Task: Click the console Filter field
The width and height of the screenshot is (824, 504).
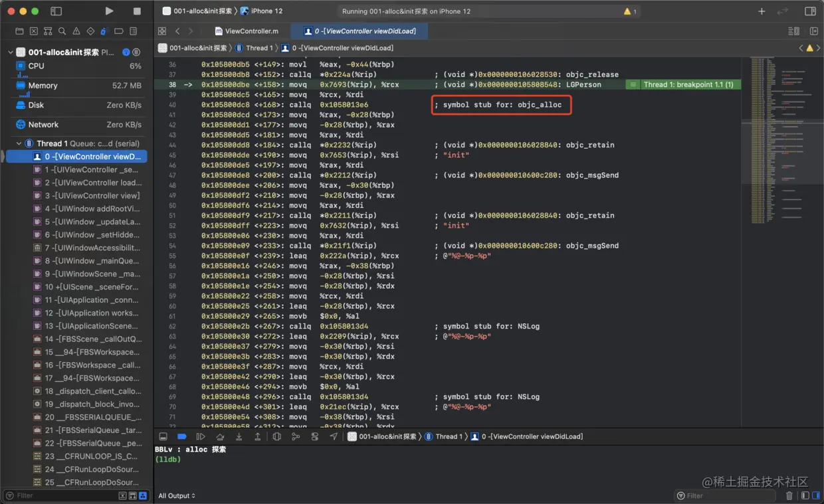Action: tap(726, 495)
